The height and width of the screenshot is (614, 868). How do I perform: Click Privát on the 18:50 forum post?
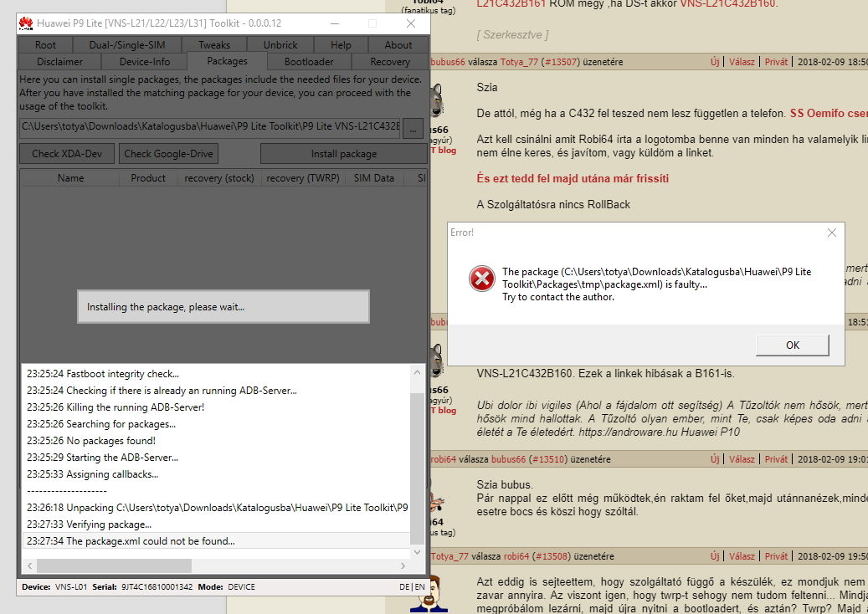(x=776, y=62)
